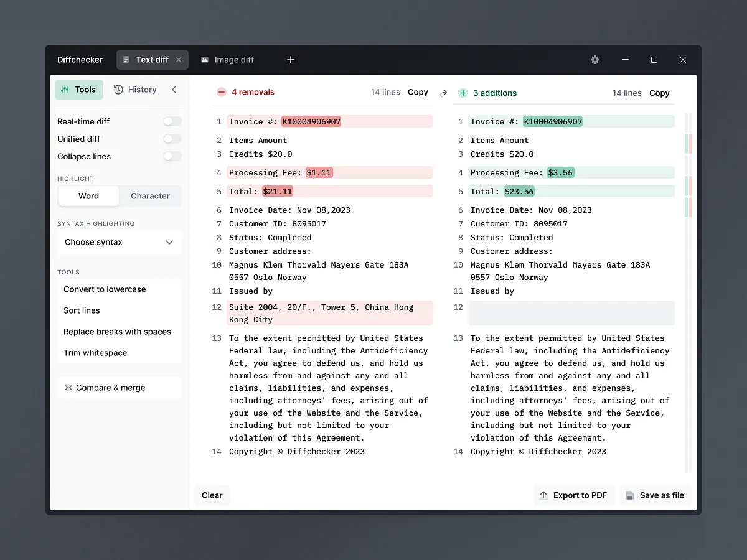Open settings with the gear icon
Viewport: 747px width, 560px height.
point(595,60)
